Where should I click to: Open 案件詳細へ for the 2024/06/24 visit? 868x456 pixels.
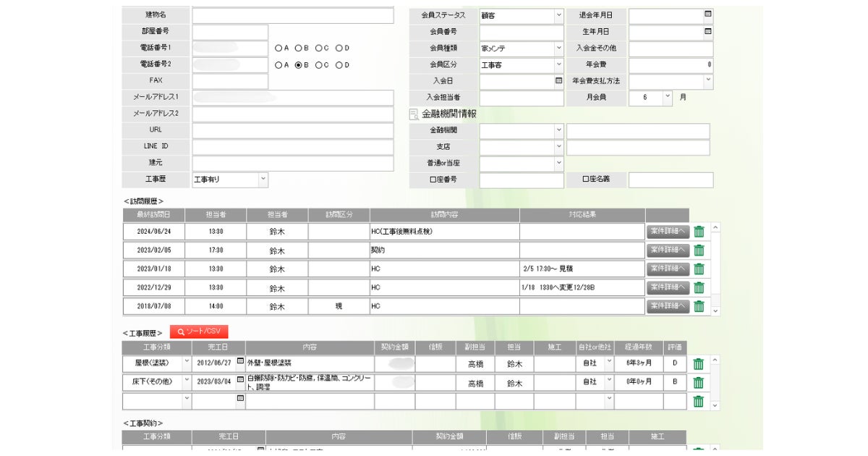coord(668,231)
